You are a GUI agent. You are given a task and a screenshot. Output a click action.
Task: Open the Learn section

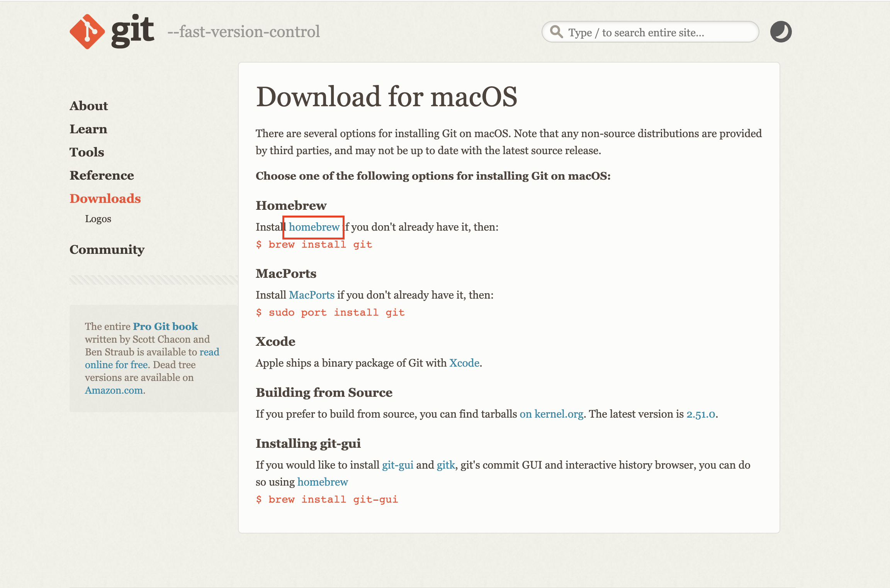coord(88,129)
